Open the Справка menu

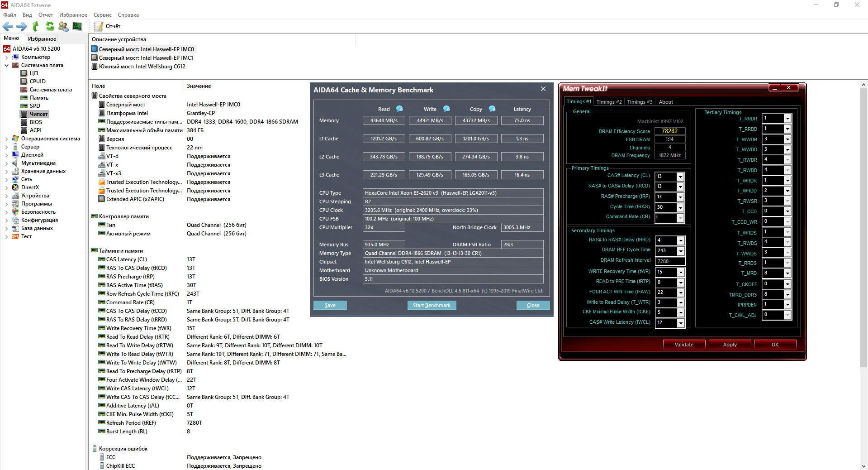pos(128,15)
